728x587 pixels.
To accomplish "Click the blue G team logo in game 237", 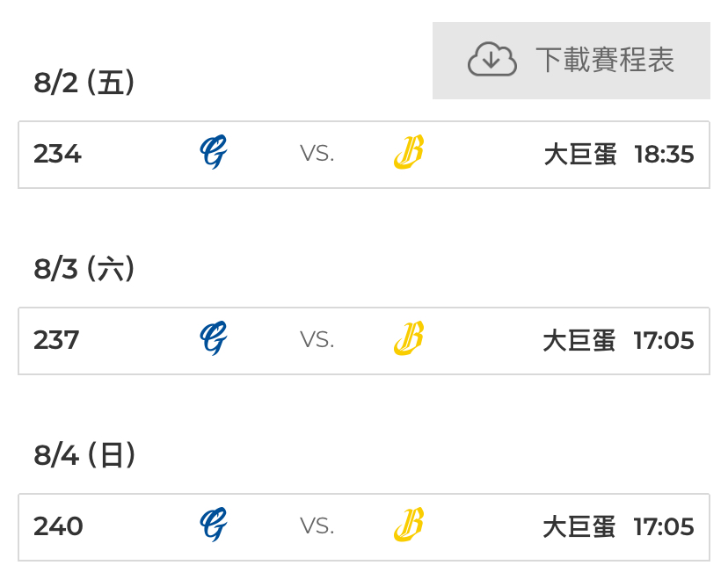I will click(213, 339).
